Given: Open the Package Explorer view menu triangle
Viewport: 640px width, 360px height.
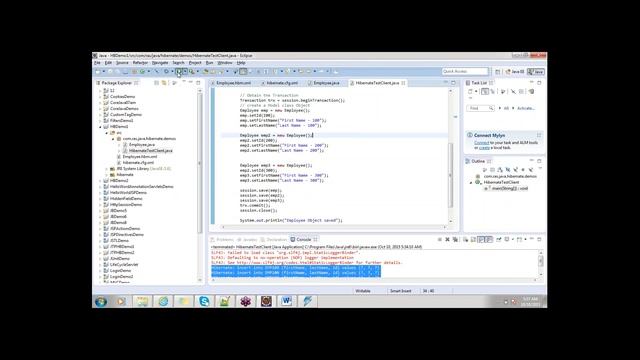Looking at the screenshot, I should (184, 82).
